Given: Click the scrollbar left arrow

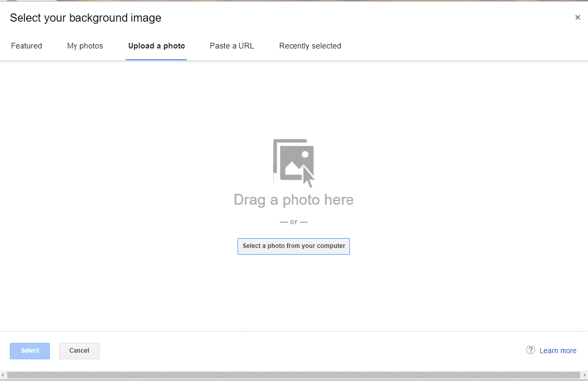Looking at the screenshot, I should (x=3, y=375).
